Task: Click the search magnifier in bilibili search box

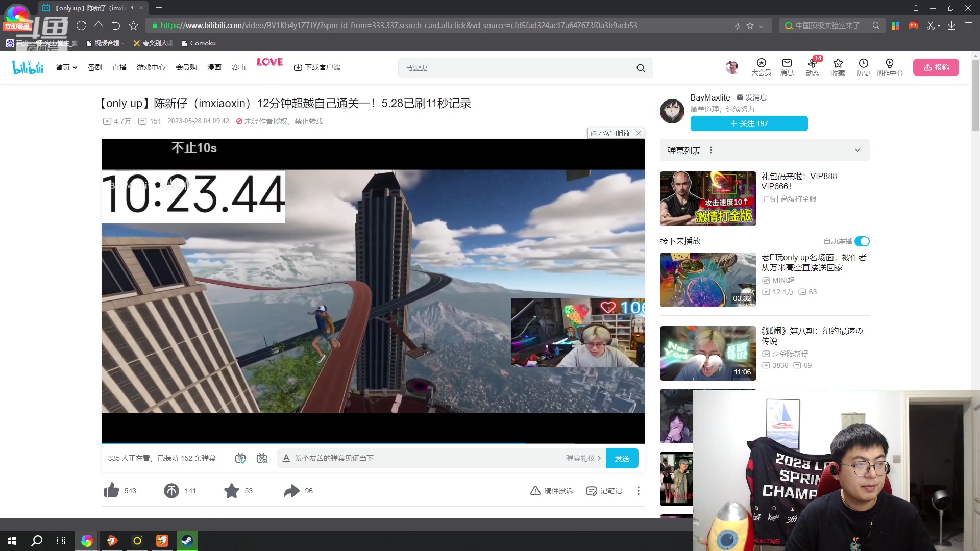Action: tap(641, 68)
